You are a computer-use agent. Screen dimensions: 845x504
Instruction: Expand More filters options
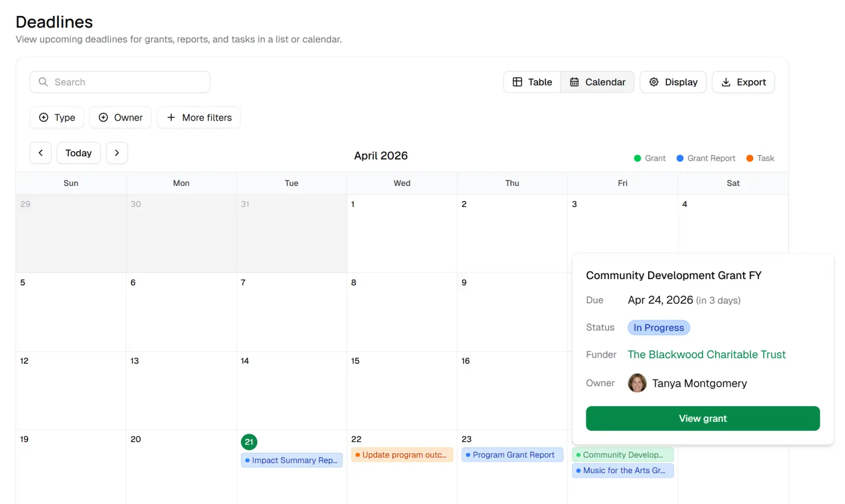click(x=199, y=118)
